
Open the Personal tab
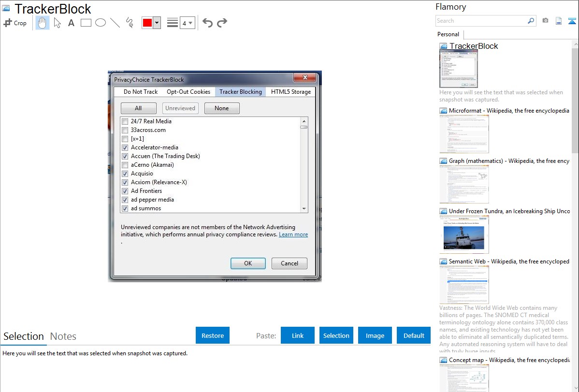(x=449, y=34)
